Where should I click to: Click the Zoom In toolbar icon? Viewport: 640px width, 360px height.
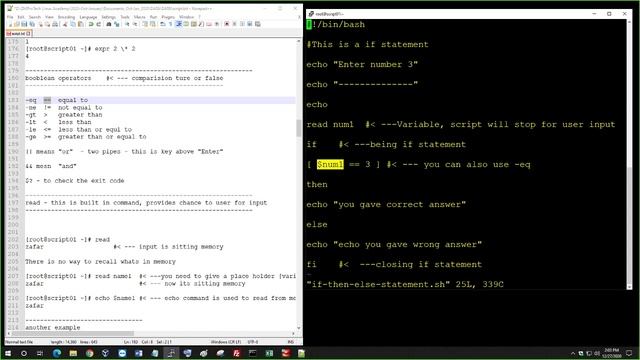[x=127, y=24]
